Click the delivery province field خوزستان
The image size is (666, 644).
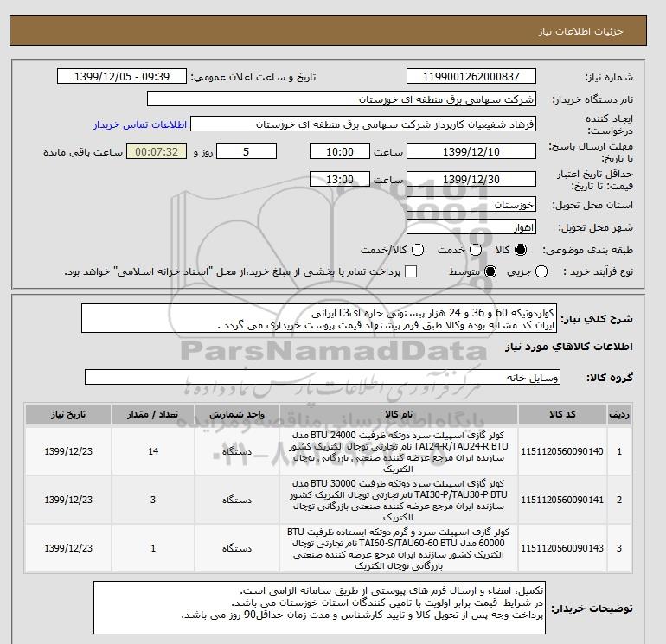pos(471,205)
